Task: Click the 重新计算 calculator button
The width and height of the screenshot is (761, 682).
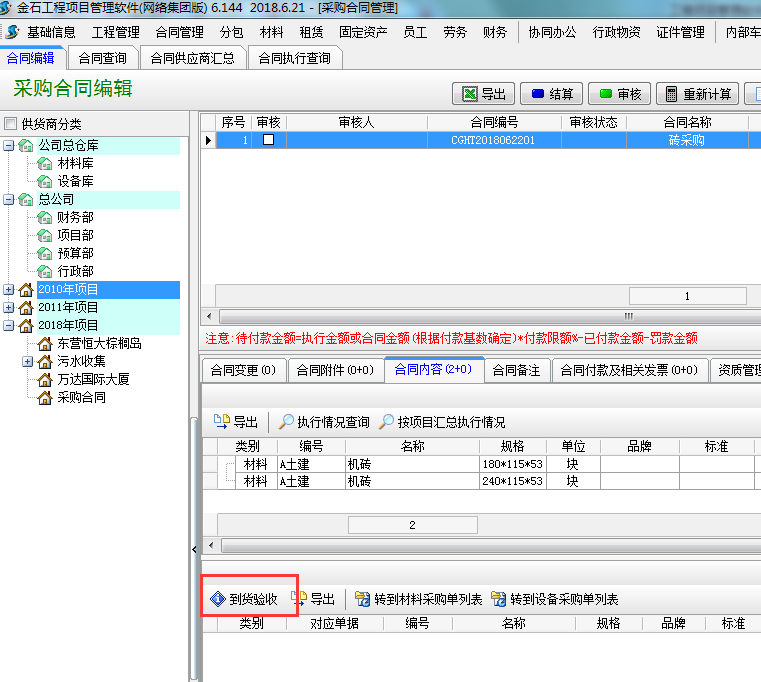Action: tap(698, 94)
